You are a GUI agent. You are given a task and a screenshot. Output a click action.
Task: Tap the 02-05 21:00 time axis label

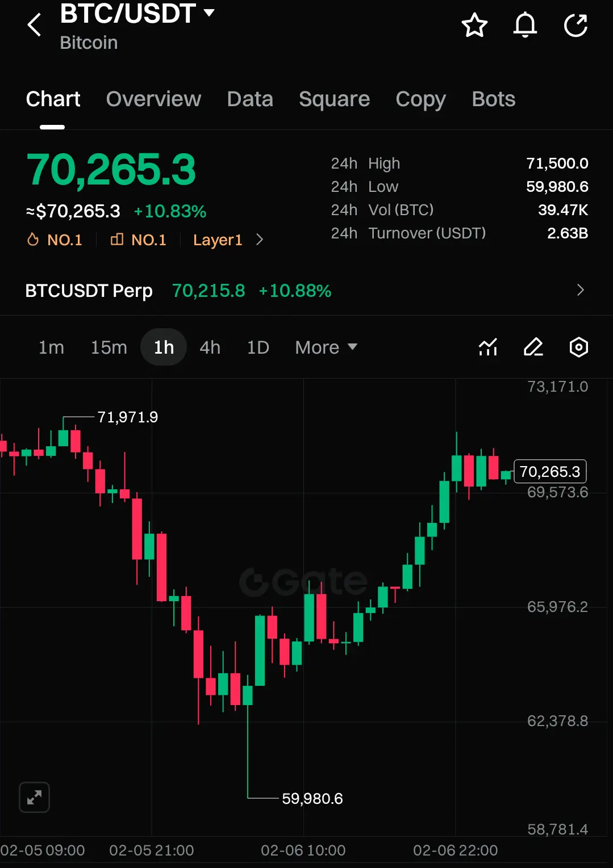point(151,850)
